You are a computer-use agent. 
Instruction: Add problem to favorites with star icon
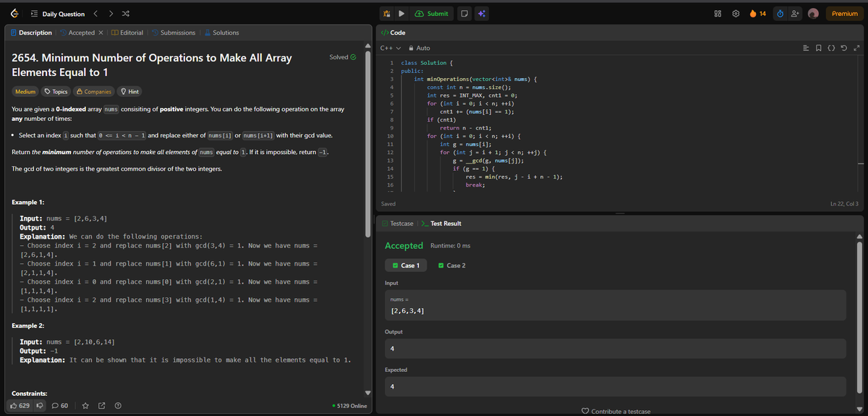point(85,406)
